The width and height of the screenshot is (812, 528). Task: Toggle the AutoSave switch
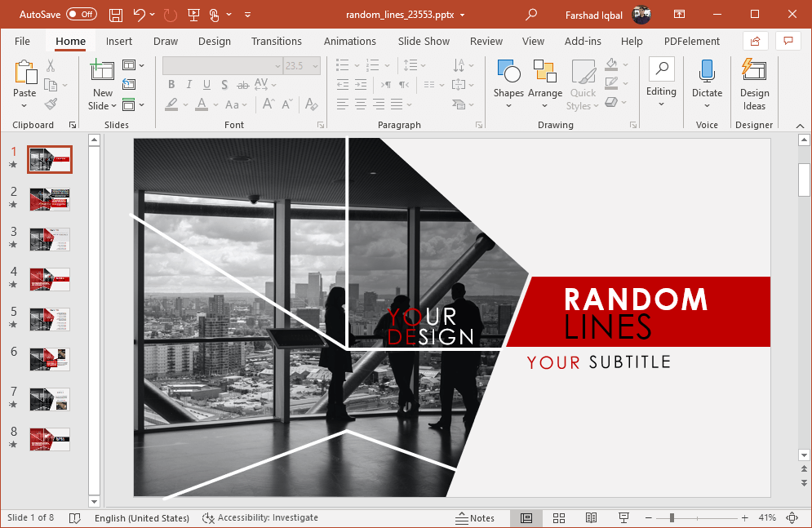[81, 14]
